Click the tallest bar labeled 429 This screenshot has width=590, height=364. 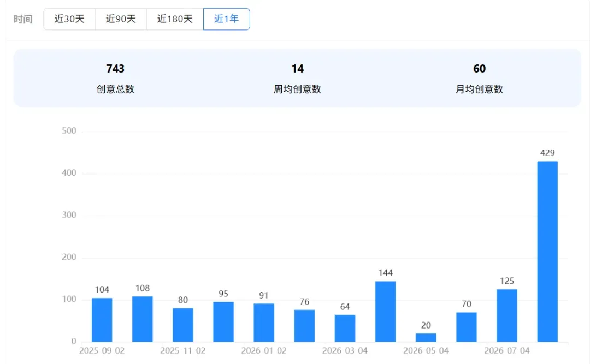pos(547,252)
